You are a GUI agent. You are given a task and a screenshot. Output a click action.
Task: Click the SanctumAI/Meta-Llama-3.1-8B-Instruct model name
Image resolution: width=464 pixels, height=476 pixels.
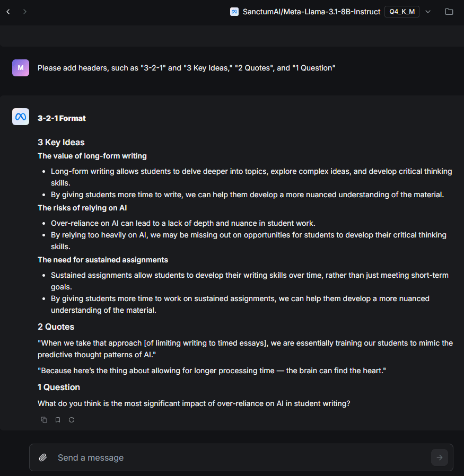(311, 12)
